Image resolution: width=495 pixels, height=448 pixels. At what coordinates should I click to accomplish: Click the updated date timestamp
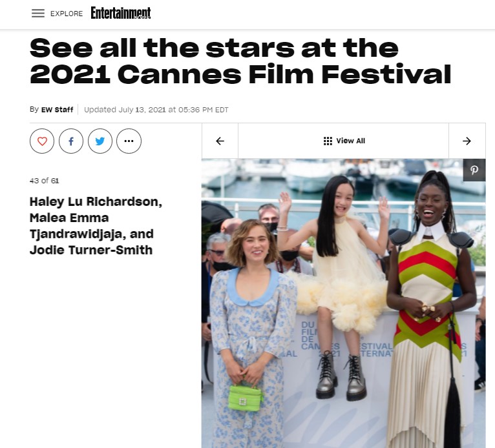click(156, 110)
